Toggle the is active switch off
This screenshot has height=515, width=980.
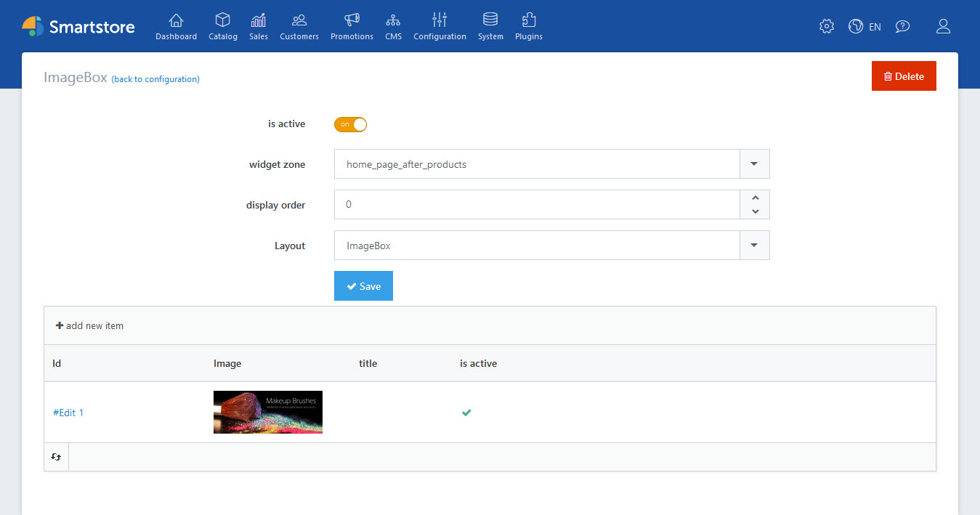(350, 124)
